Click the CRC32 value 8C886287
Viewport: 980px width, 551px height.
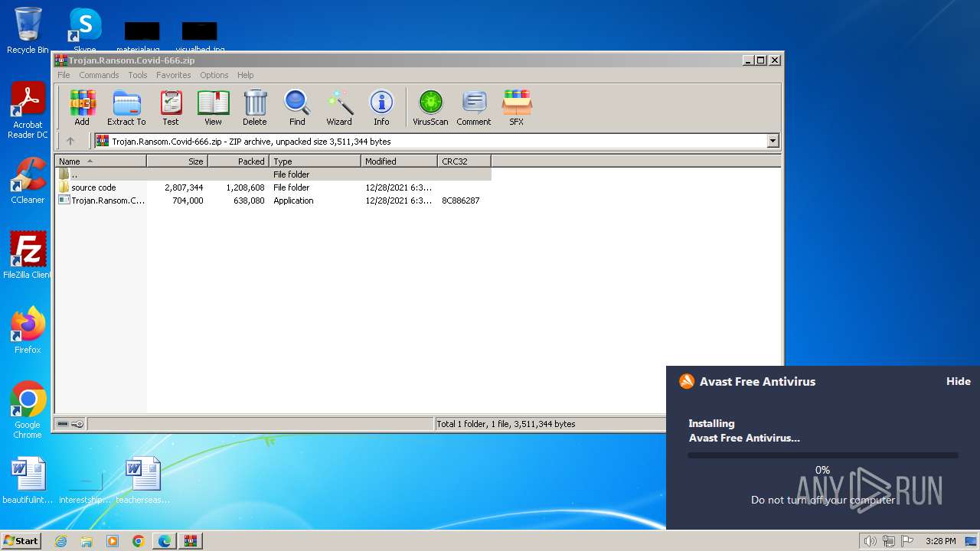click(x=461, y=201)
